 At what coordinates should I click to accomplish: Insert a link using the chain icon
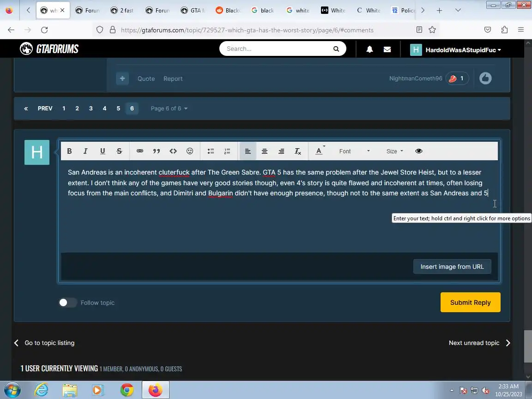click(x=140, y=151)
